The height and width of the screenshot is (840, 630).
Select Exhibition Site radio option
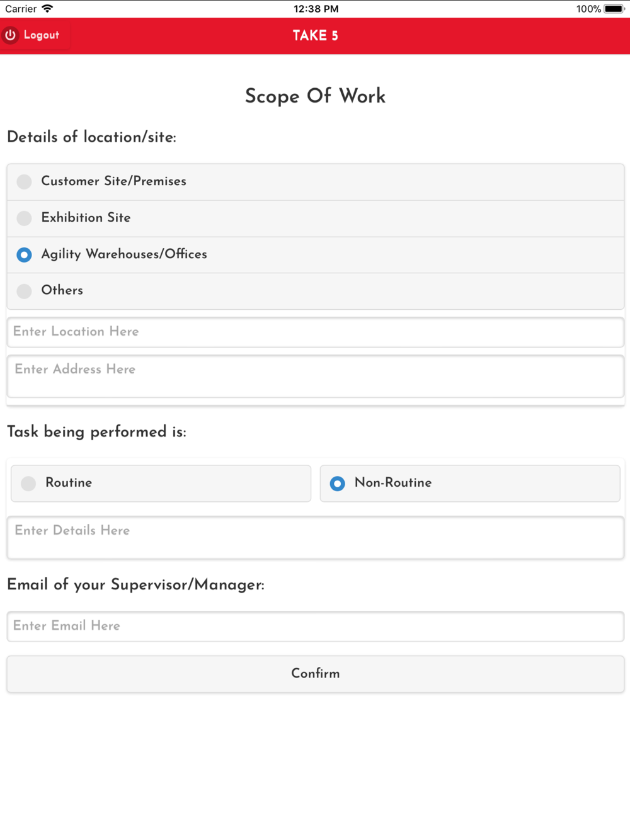pos(24,218)
